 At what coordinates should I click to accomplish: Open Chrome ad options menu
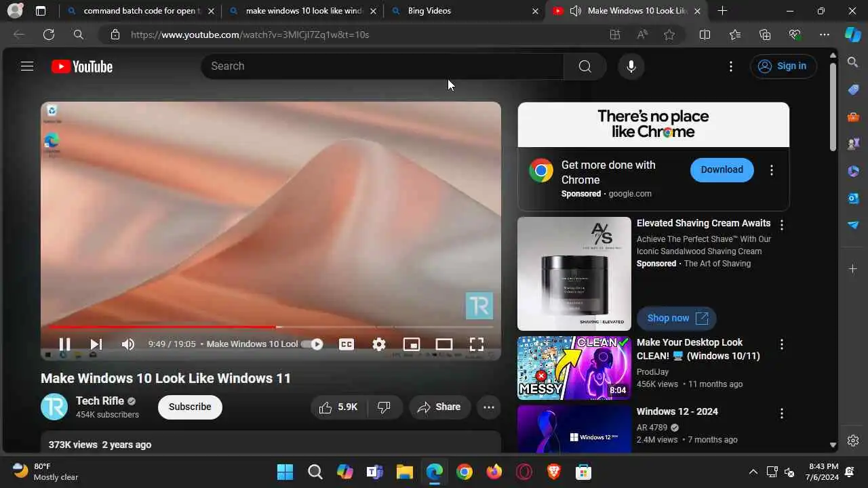(771, 170)
